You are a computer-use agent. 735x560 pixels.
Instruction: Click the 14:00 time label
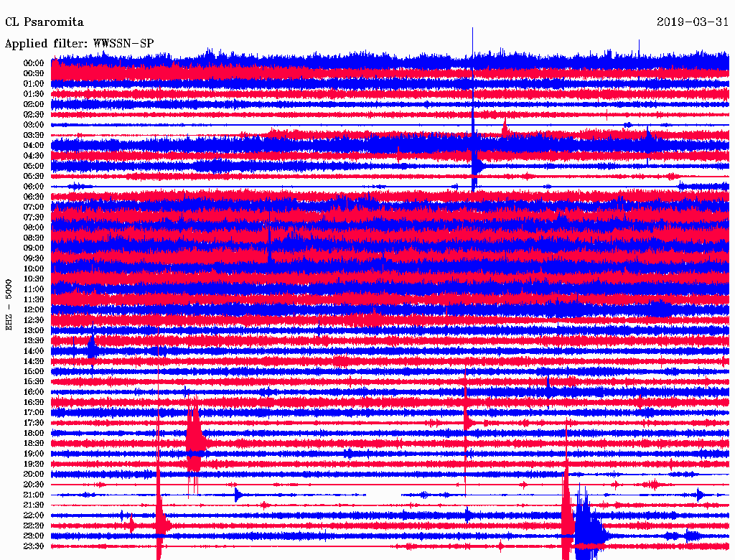pos(34,351)
